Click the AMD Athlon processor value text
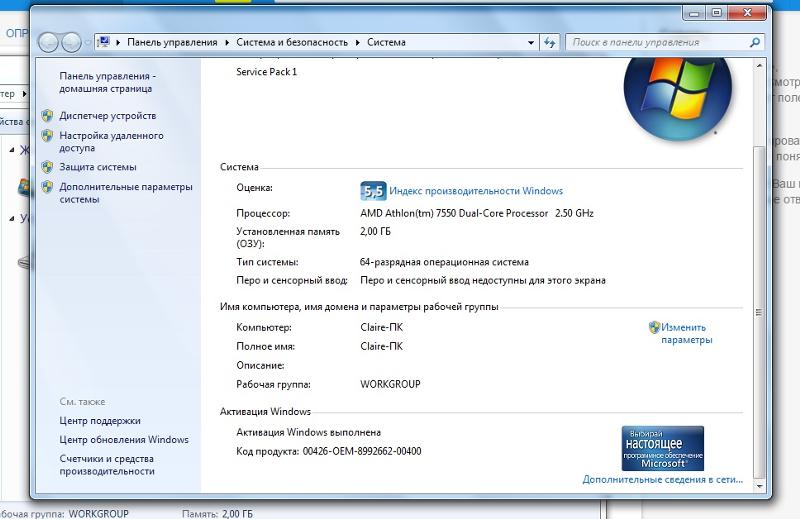 (x=477, y=213)
